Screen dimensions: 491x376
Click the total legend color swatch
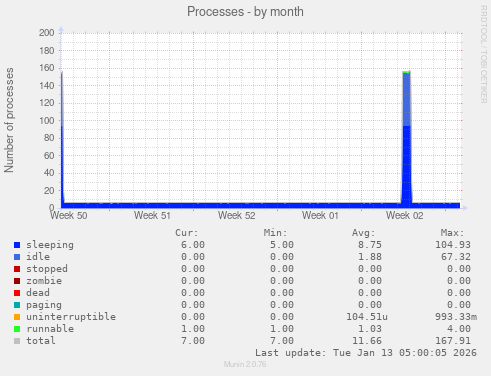coord(17,341)
